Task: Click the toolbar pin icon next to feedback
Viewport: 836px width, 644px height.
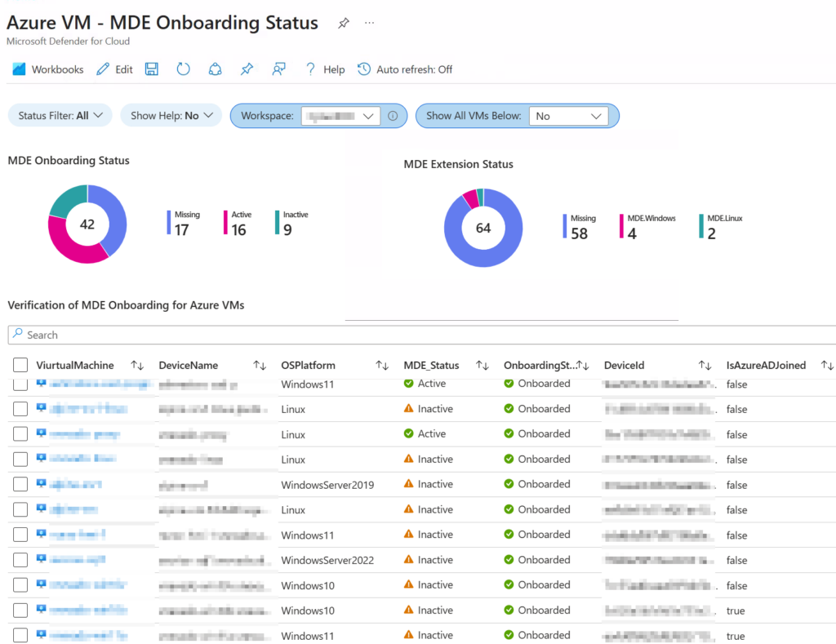Action: click(247, 69)
